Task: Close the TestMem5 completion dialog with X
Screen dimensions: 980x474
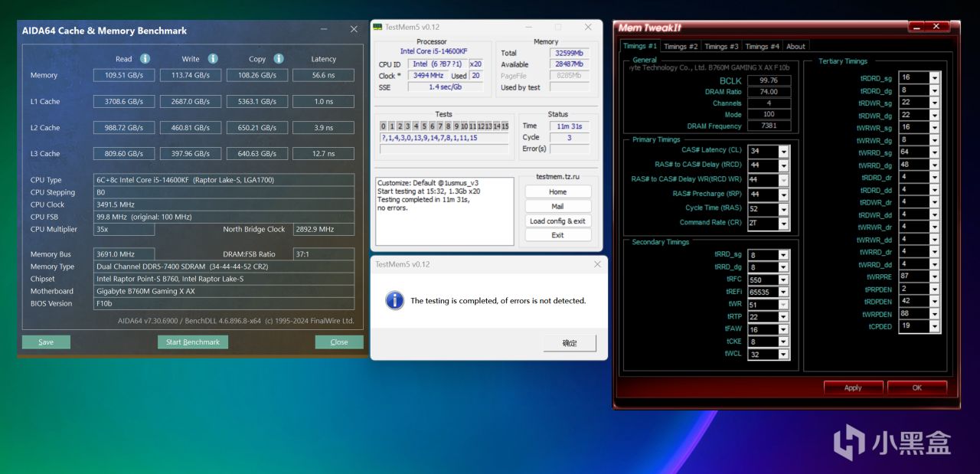Action: [x=597, y=264]
